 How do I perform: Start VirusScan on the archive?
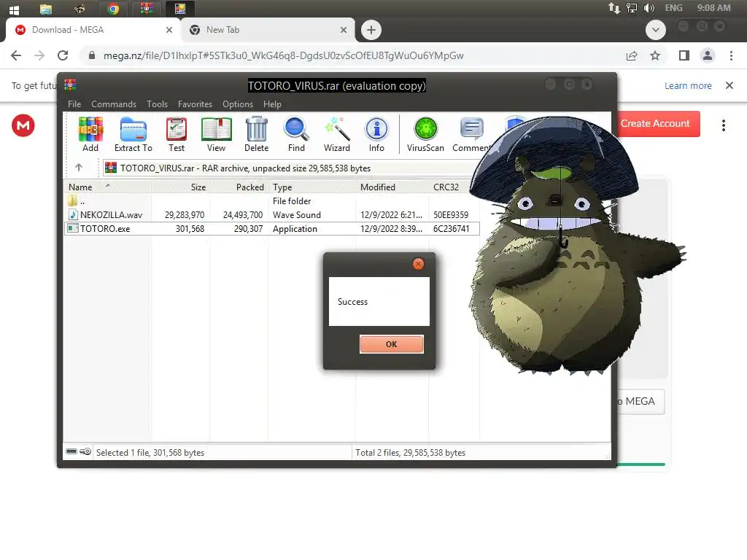click(x=425, y=135)
